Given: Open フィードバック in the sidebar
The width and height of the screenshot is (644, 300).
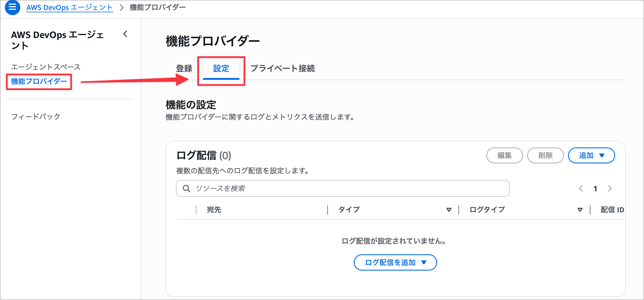Looking at the screenshot, I should pyautogui.click(x=36, y=117).
